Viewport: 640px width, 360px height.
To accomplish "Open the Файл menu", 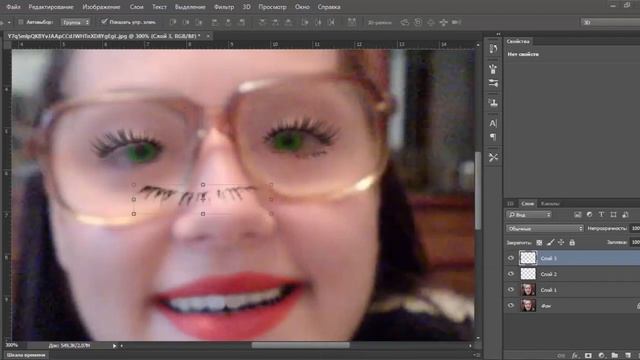I will pos(13,7).
